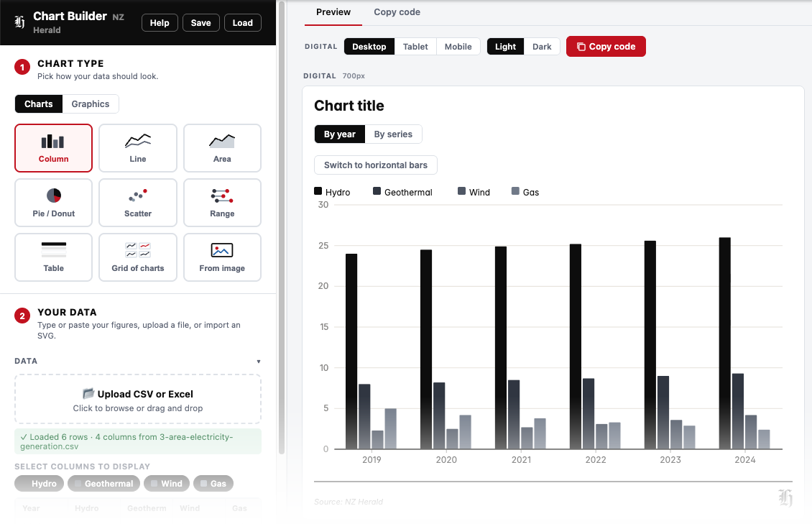Choose the Line chart type icon
Screen dimensions: 812x524
click(x=138, y=140)
